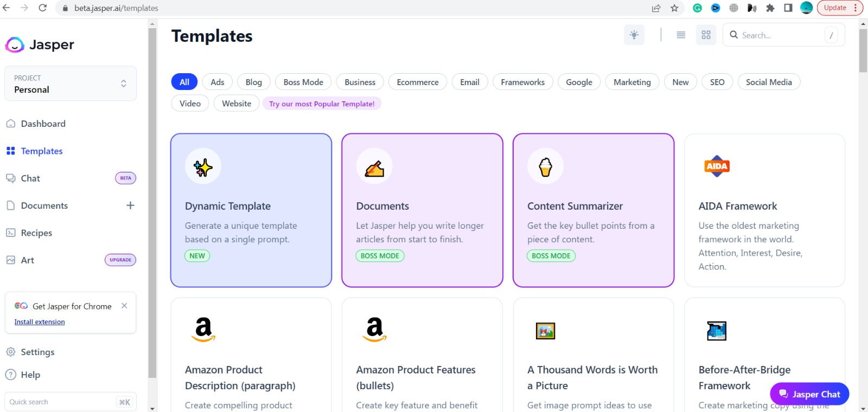Filter templates by Ecommerce
This screenshot has height=412, width=868.
(x=418, y=82)
